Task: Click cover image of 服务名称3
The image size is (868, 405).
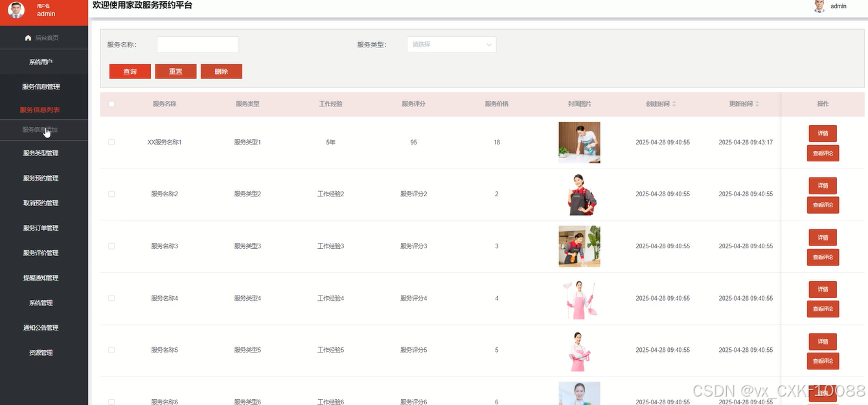Action: pyautogui.click(x=579, y=246)
